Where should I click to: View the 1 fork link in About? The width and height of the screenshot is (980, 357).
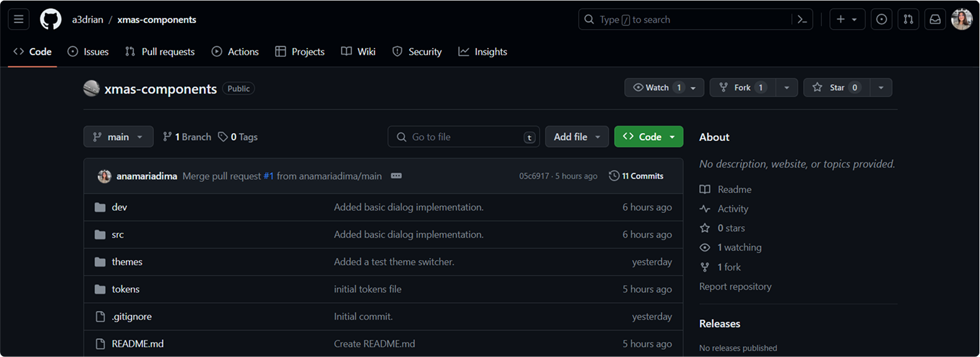721,268
